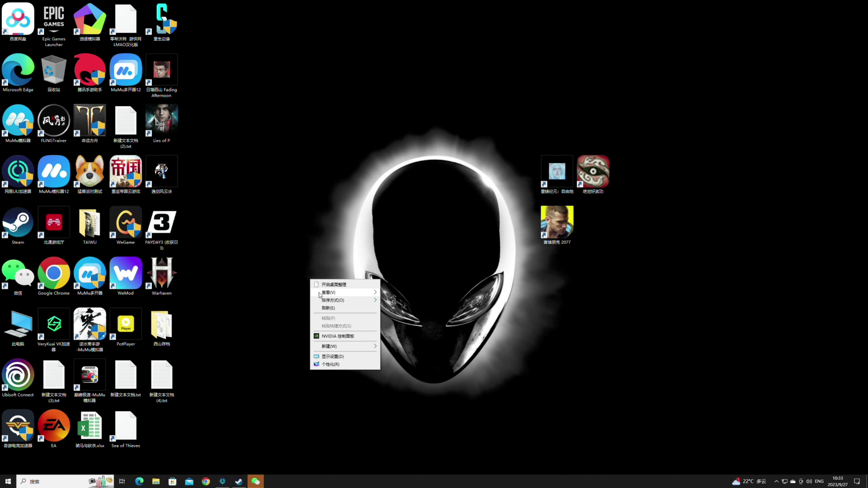Select the WeMod desktop shortcut
Screen dimensions: 868x488
[x=126, y=276]
